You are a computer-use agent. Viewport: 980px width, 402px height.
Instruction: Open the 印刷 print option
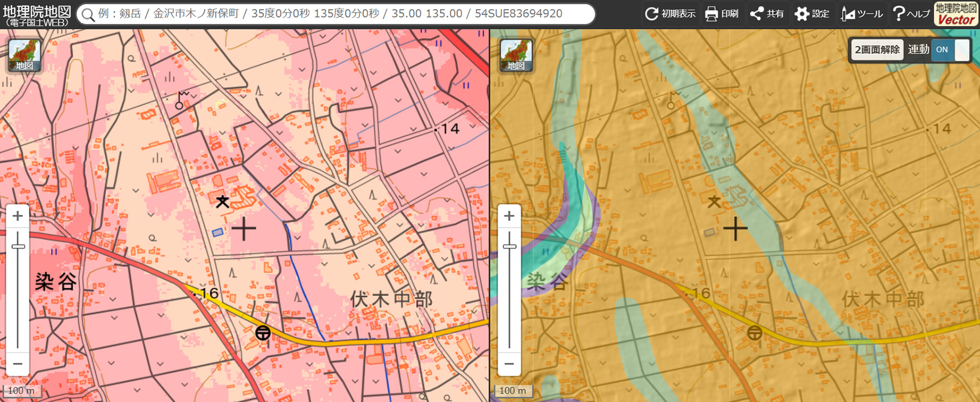click(721, 14)
